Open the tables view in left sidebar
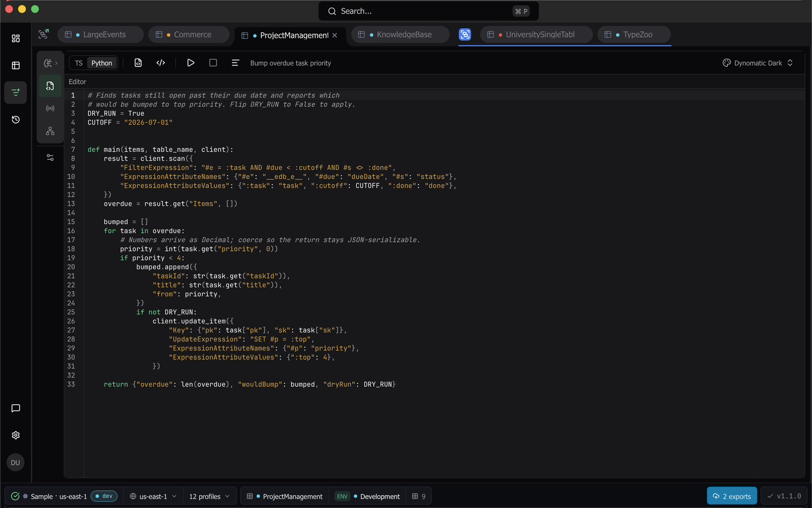This screenshot has width=812, height=508. [16, 65]
